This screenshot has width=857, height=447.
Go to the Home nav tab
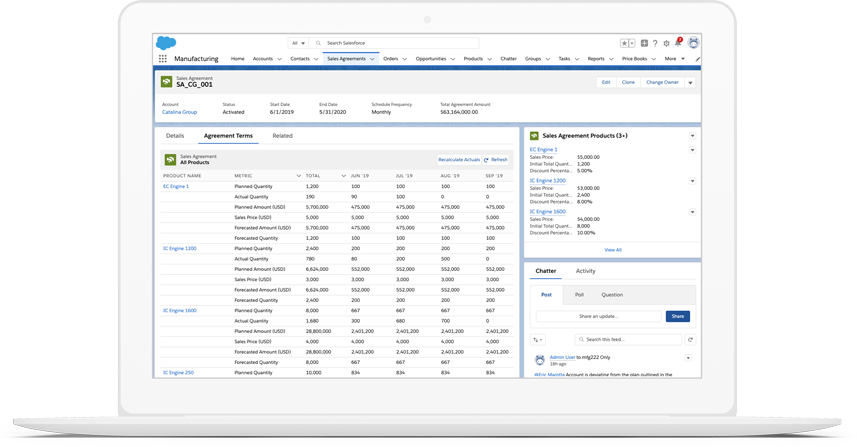tap(237, 58)
